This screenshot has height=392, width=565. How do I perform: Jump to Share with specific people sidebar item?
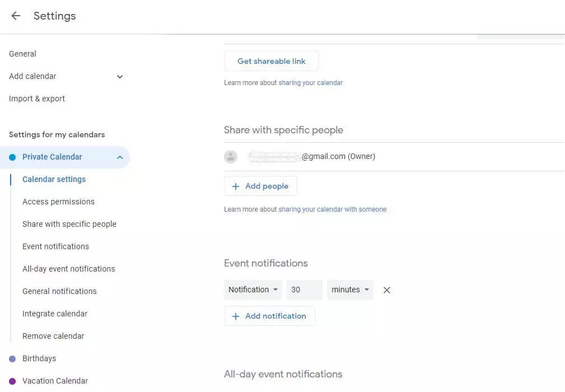(69, 224)
